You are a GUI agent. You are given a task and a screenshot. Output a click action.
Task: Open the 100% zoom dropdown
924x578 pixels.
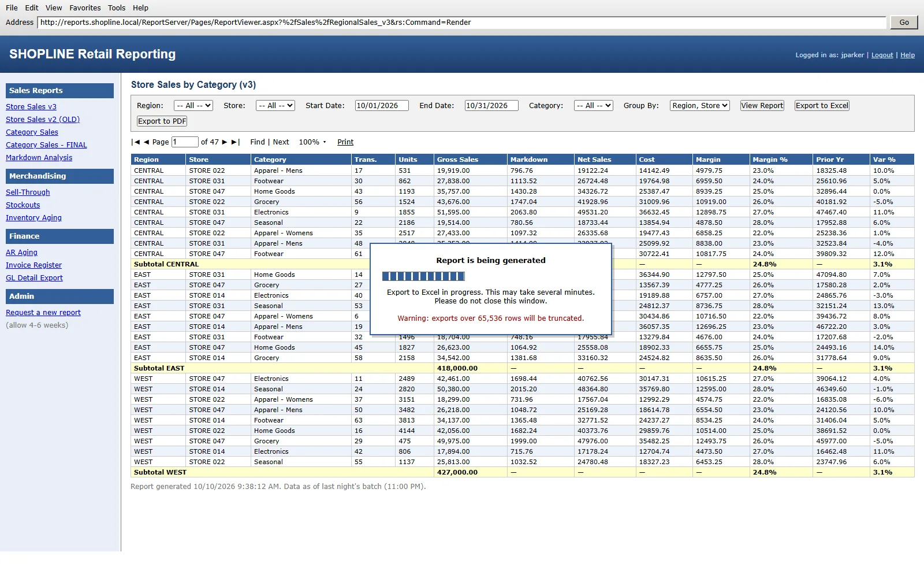(312, 142)
